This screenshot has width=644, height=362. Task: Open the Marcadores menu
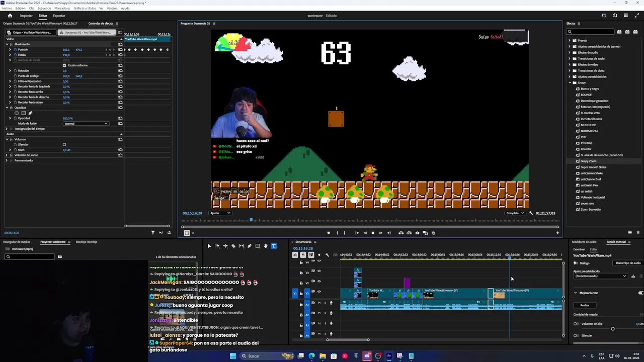click(x=62, y=8)
